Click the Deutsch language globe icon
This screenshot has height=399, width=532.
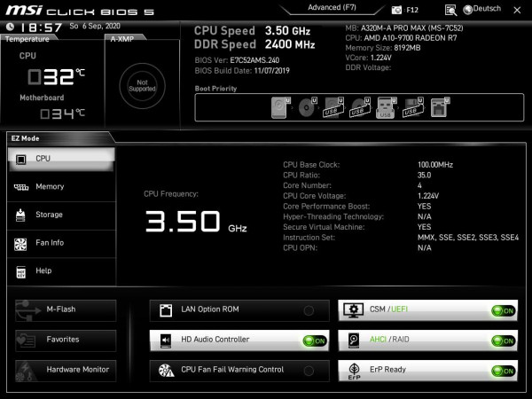click(468, 10)
